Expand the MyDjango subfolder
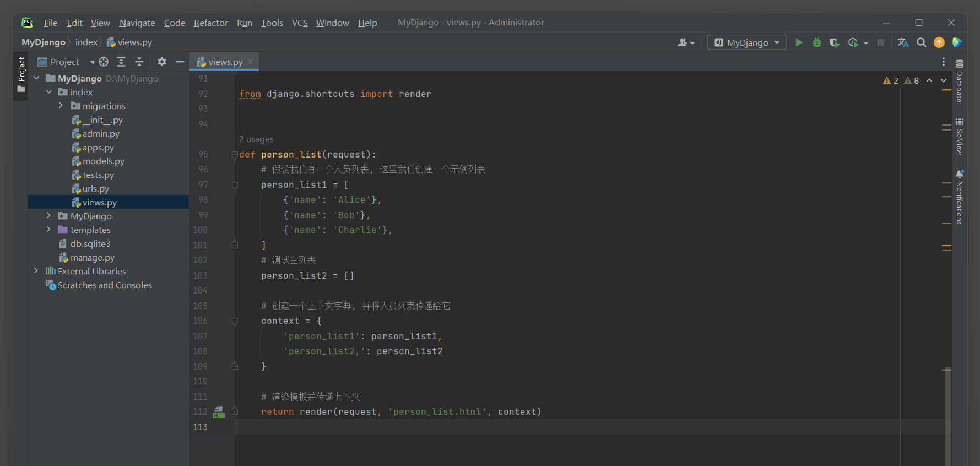This screenshot has height=466, width=980. point(48,216)
